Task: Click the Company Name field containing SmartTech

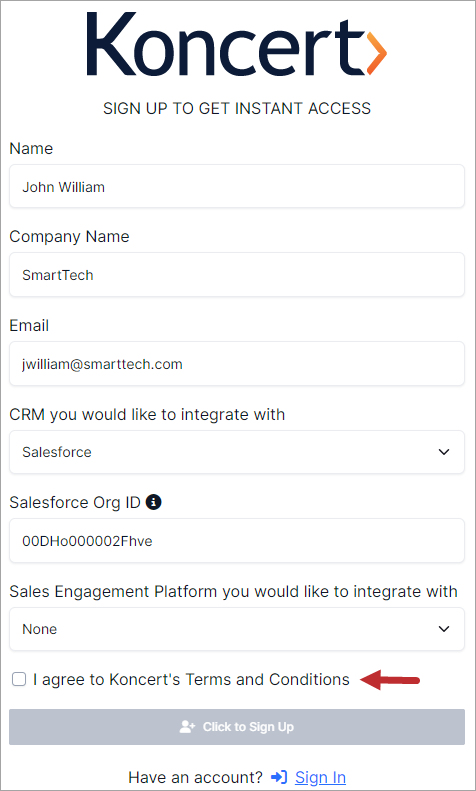Action: pyautogui.click(x=236, y=274)
